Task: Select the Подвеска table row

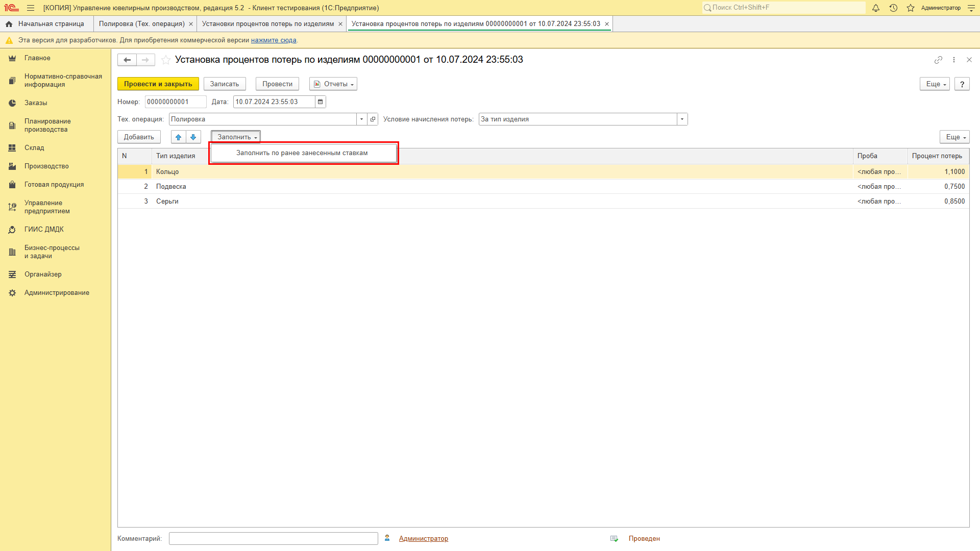Action: pyautogui.click(x=544, y=187)
